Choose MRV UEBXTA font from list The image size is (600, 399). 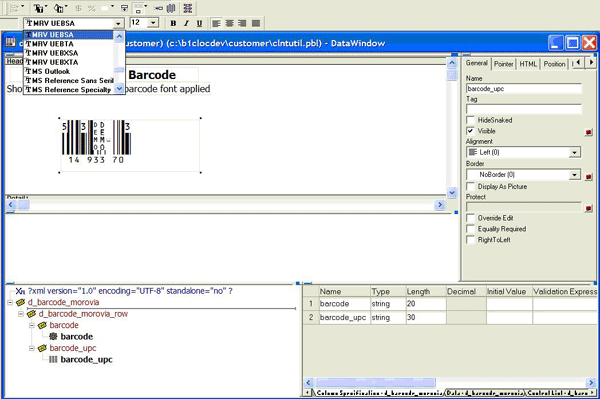point(68,62)
